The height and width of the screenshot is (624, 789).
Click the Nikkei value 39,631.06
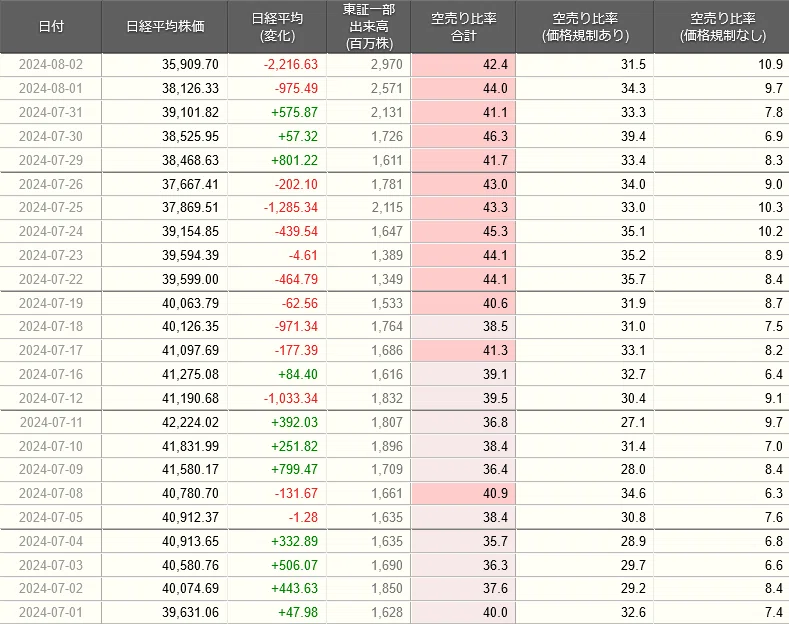coord(190,612)
